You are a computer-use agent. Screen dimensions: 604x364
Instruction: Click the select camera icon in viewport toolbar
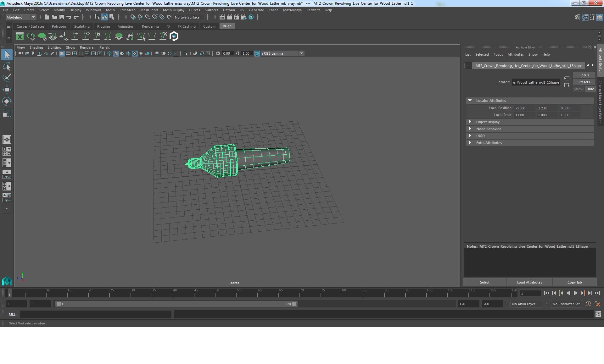20,53
